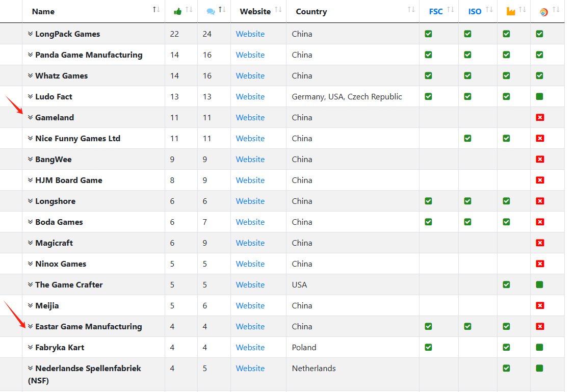Click the 'Fabryka Kart' manufacturer name

point(60,348)
